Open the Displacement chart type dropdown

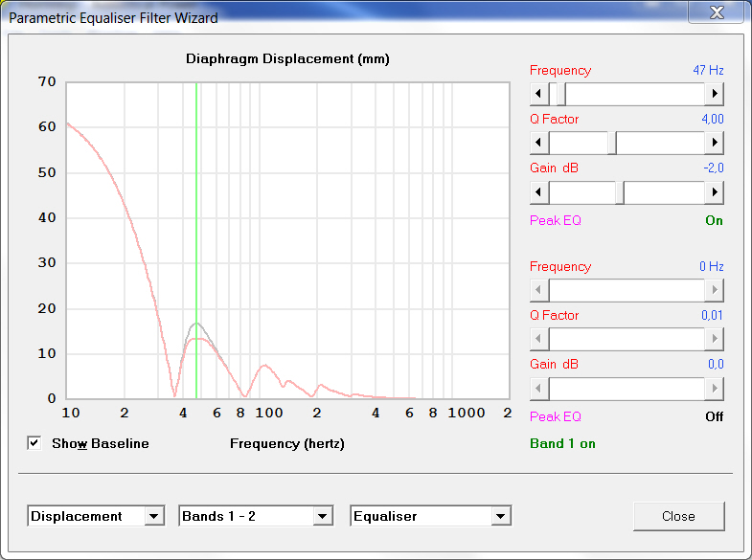pos(153,516)
